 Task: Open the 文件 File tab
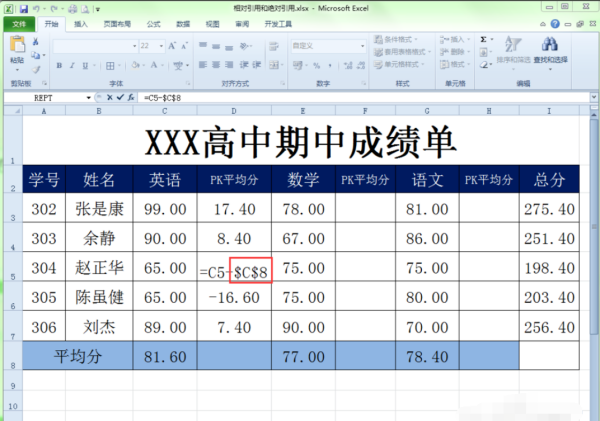tap(19, 24)
